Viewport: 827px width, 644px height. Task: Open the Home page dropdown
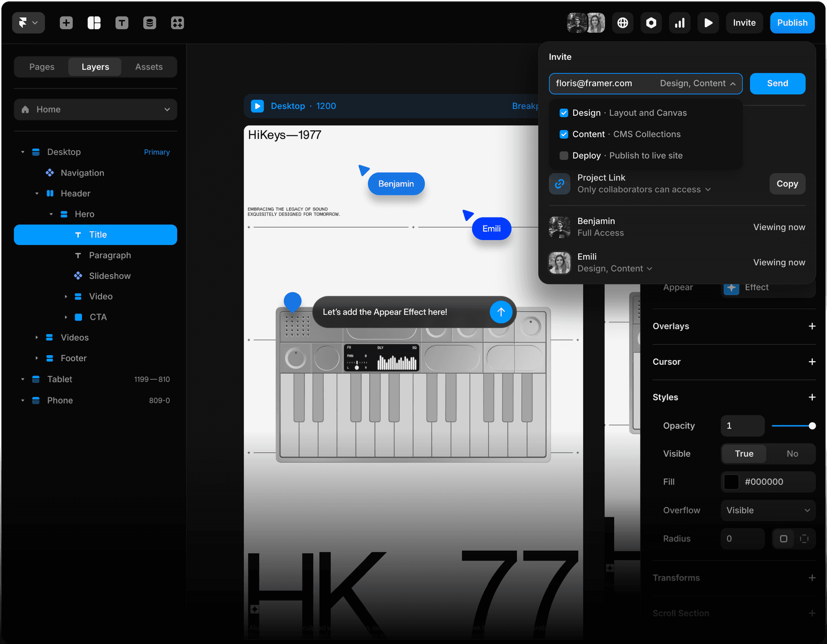coord(95,109)
